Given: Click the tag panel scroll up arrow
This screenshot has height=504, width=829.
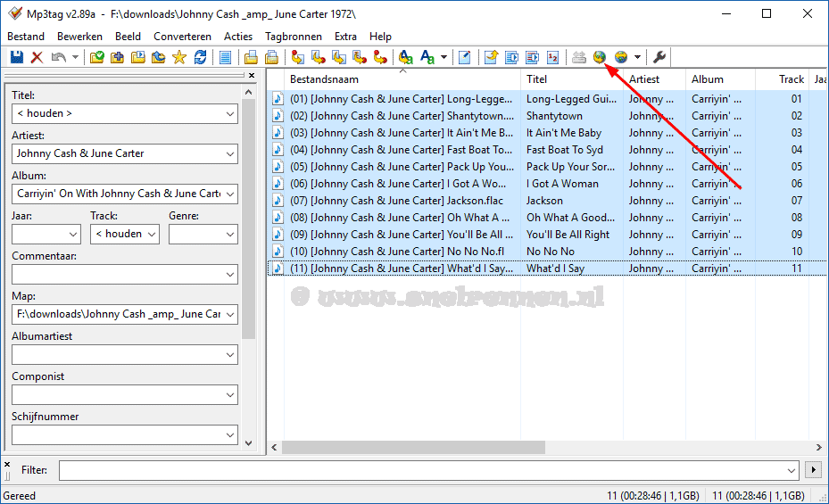Looking at the screenshot, I should click(248, 93).
